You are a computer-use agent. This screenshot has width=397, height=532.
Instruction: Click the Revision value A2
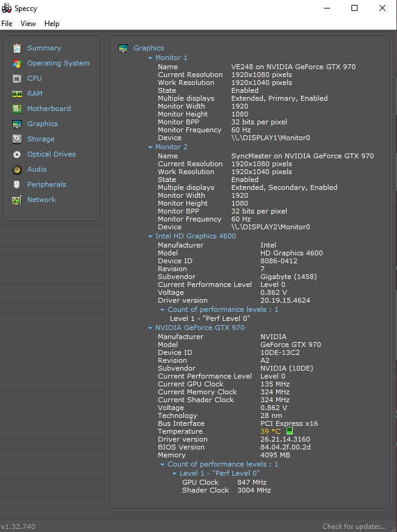click(265, 360)
